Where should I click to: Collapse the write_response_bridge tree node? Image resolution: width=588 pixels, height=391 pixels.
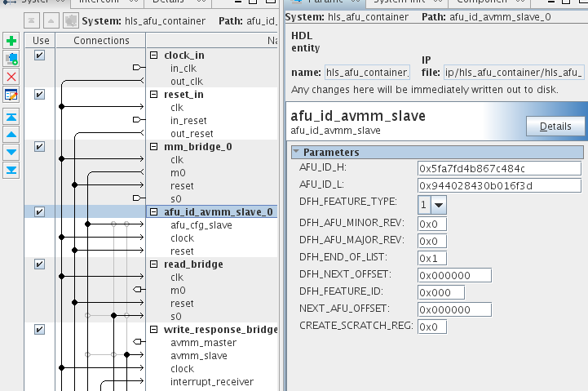[x=154, y=330]
